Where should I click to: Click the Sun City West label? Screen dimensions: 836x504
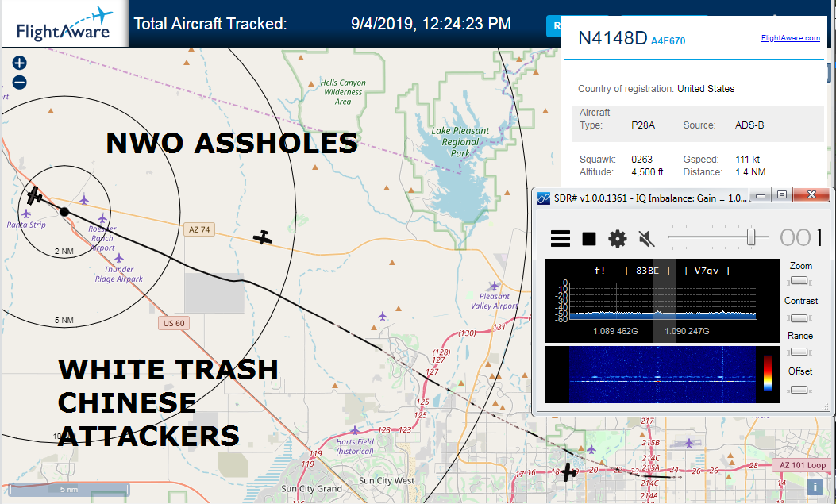(x=387, y=480)
